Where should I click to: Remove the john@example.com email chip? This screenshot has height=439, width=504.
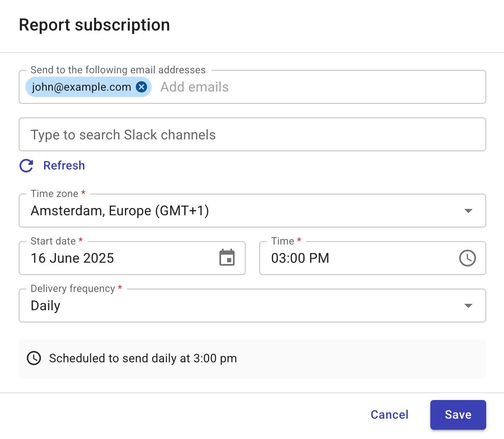141,87
